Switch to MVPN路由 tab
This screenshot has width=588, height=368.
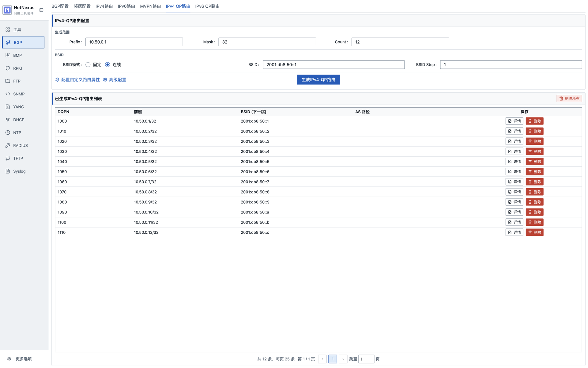150,6
